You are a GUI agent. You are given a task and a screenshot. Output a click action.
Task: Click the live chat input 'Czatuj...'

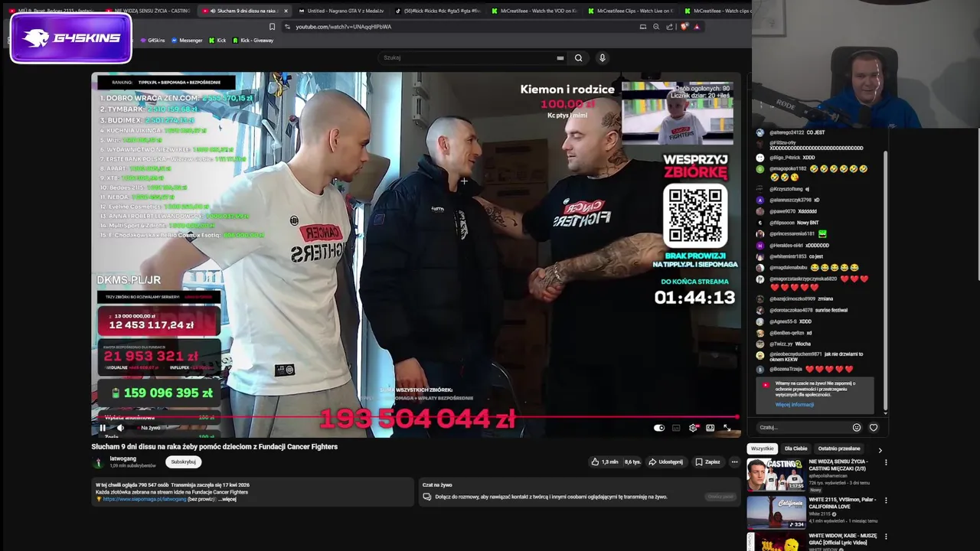pyautogui.click(x=804, y=428)
